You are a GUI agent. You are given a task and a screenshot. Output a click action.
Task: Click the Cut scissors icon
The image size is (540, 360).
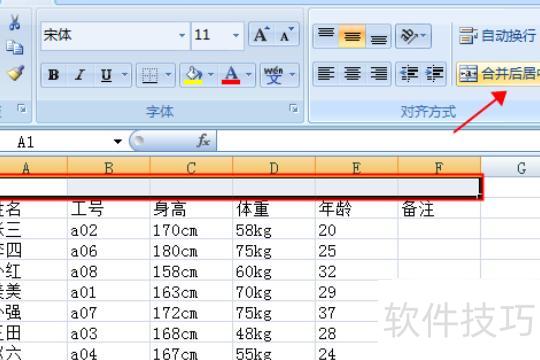tap(14, 23)
